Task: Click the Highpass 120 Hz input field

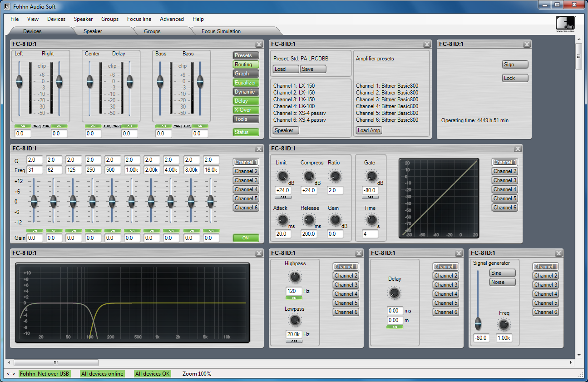Action: point(294,291)
